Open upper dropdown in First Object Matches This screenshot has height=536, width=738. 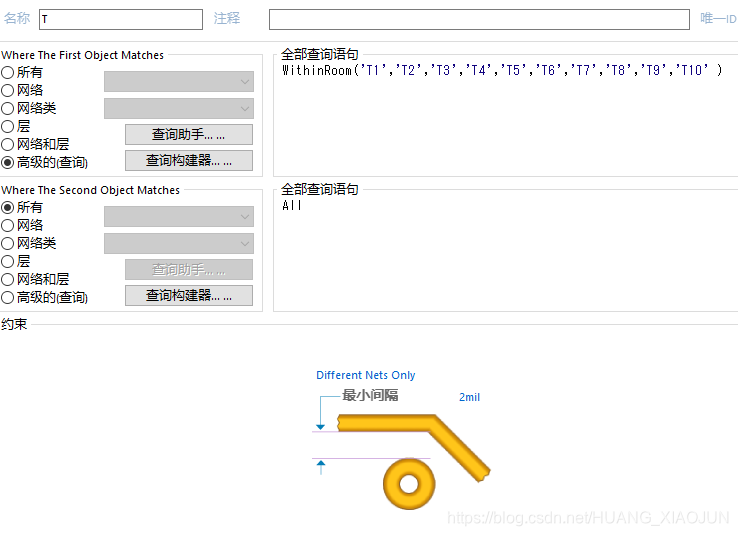tap(179, 81)
